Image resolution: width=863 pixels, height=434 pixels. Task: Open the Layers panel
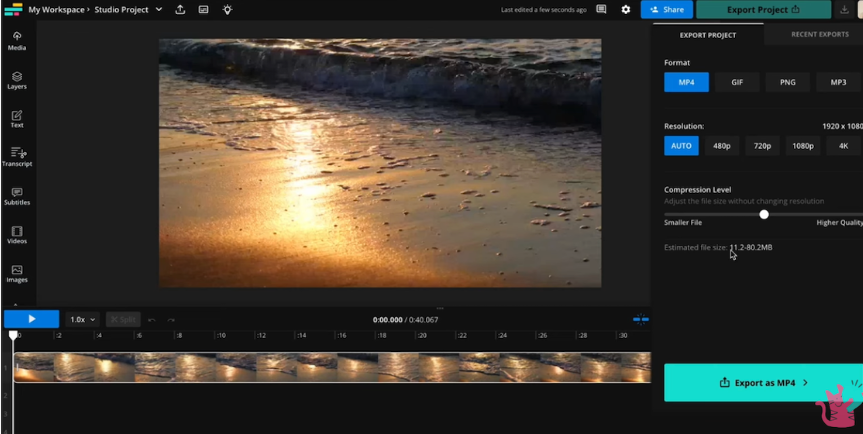click(17, 80)
